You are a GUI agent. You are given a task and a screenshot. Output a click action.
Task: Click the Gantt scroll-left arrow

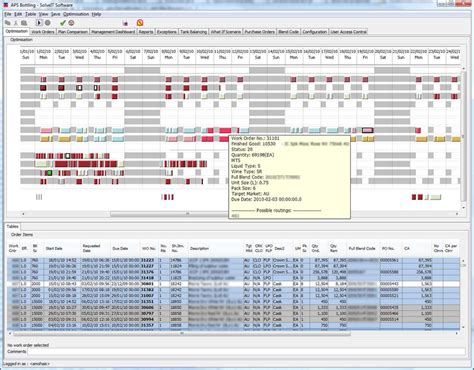(x=23, y=214)
